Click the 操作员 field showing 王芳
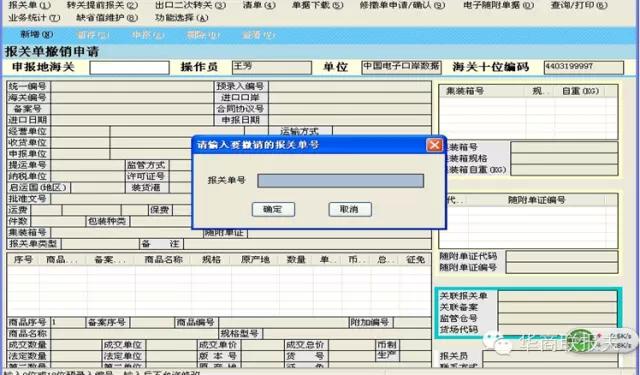 (x=271, y=67)
